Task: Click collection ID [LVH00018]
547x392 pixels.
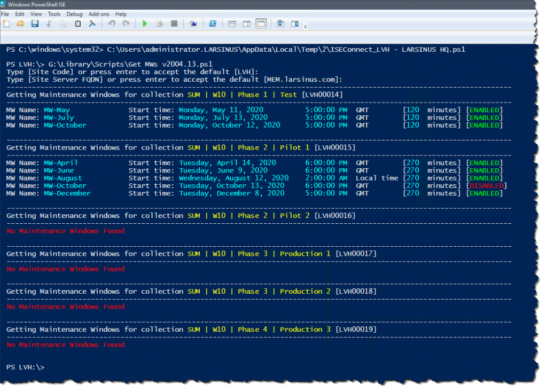Action: [356, 291]
